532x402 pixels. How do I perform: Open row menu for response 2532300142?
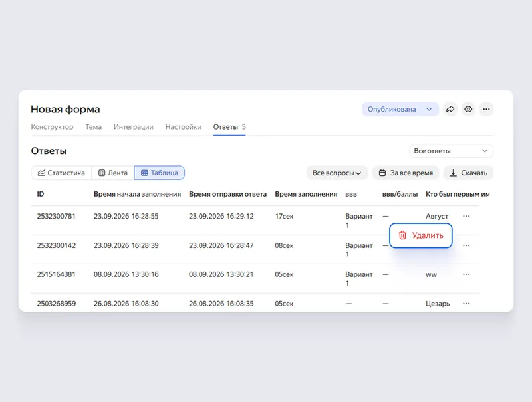point(466,245)
